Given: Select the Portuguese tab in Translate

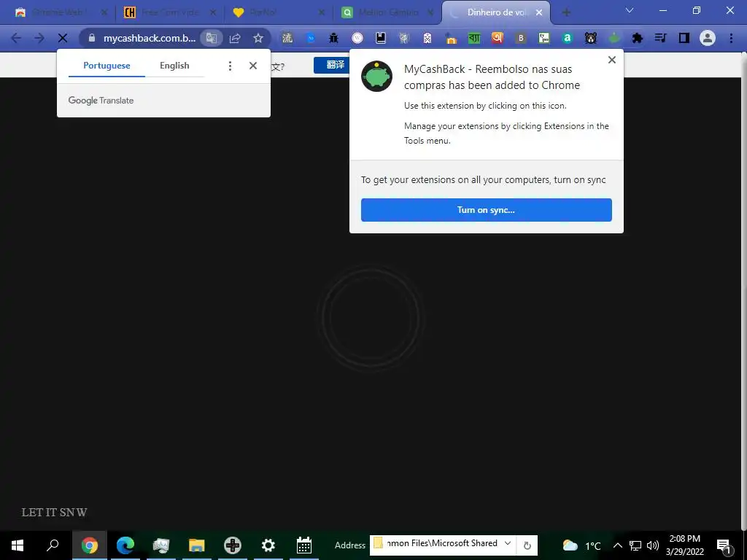Looking at the screenshot, I should point(107,66).
